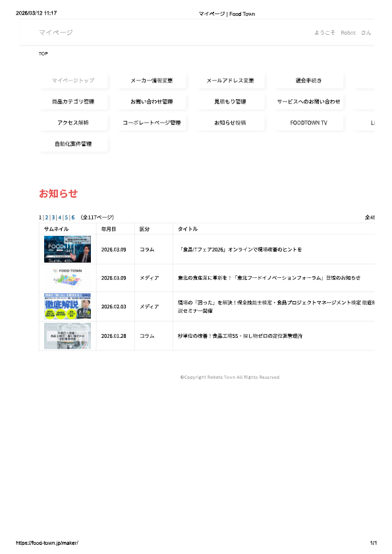Screen dimensions: 392x554
Task: Click the (全117ページ) page count text
Action: click(98, 217)
